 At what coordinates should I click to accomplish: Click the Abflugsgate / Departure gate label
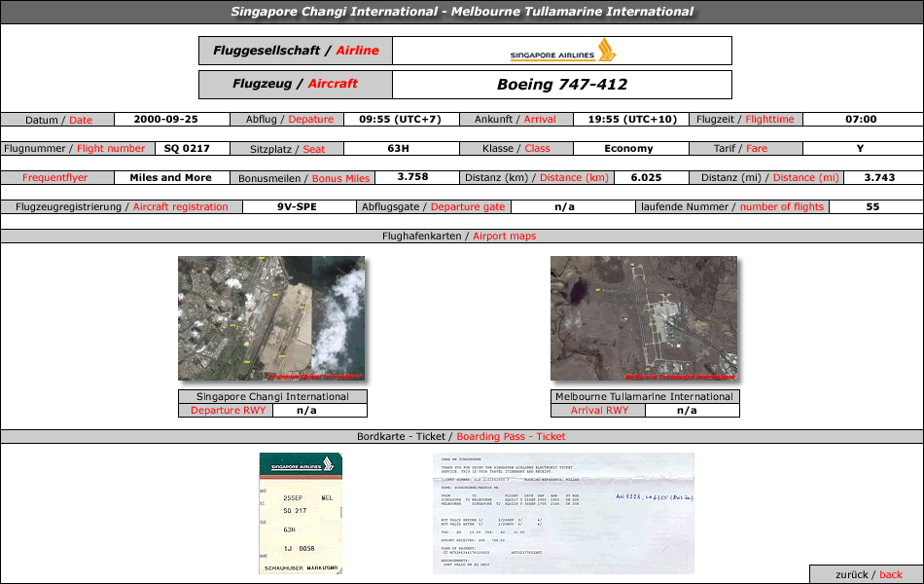[x=433, y=207]
